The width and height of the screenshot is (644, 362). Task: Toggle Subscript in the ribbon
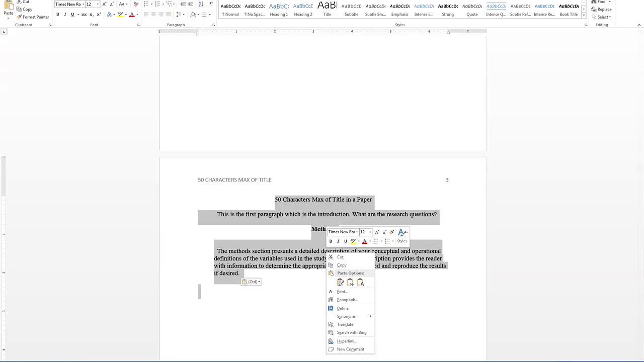(91, 15)
